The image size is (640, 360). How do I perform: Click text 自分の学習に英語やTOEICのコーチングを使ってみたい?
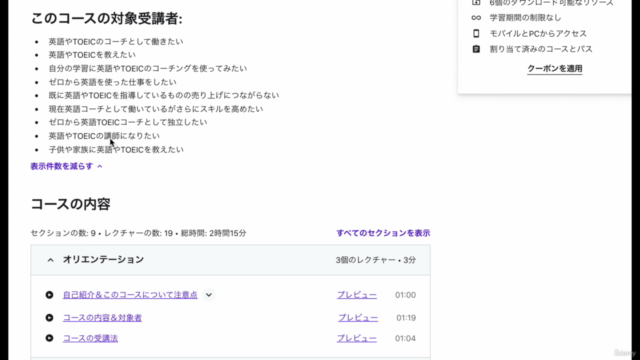tap(148, 68)
